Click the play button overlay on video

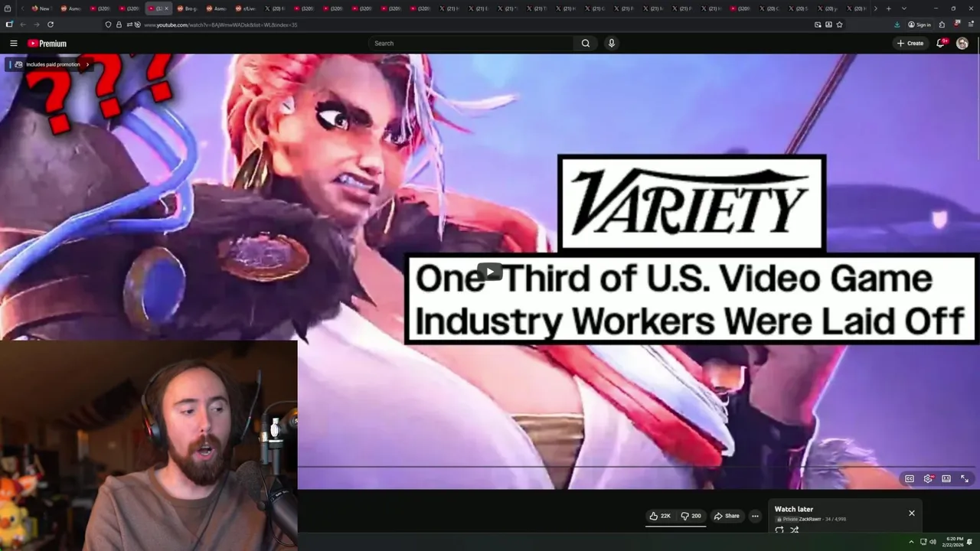tap(490, 272)
